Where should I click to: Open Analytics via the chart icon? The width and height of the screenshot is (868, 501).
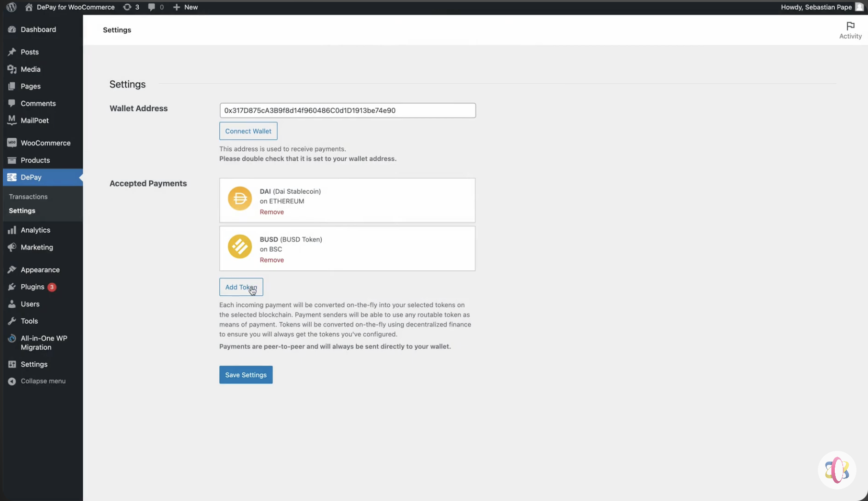click(x=12, y=230)
